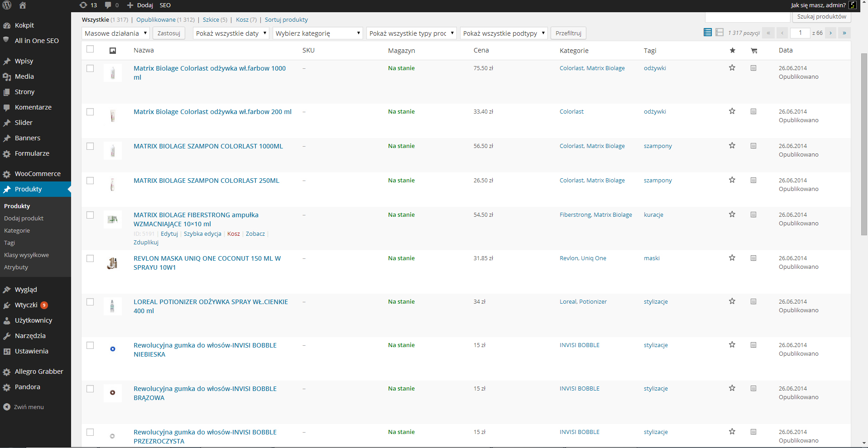This screenshot has width=868, height=448.
Task: Select all products checkbox in header
Action: click(90, 49)
